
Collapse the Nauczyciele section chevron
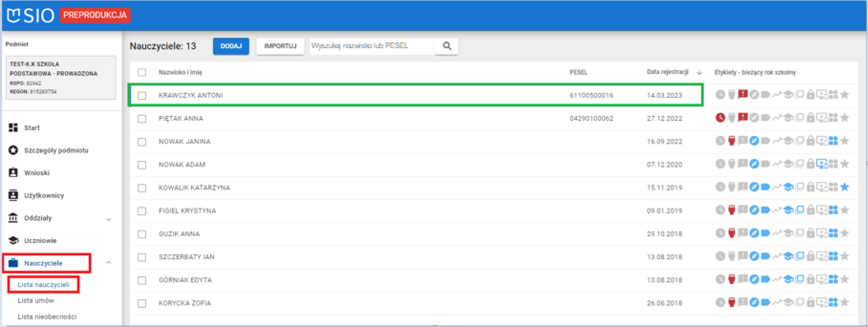click(108, 263)
